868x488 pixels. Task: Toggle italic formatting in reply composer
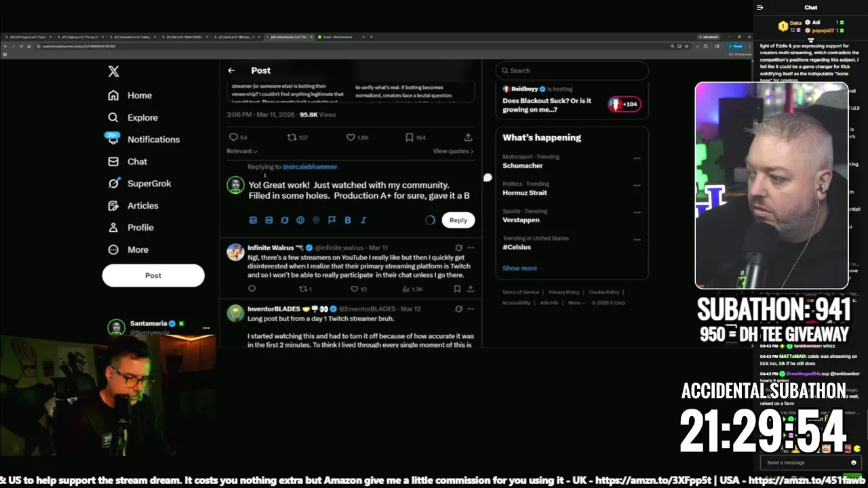(363, 220)
